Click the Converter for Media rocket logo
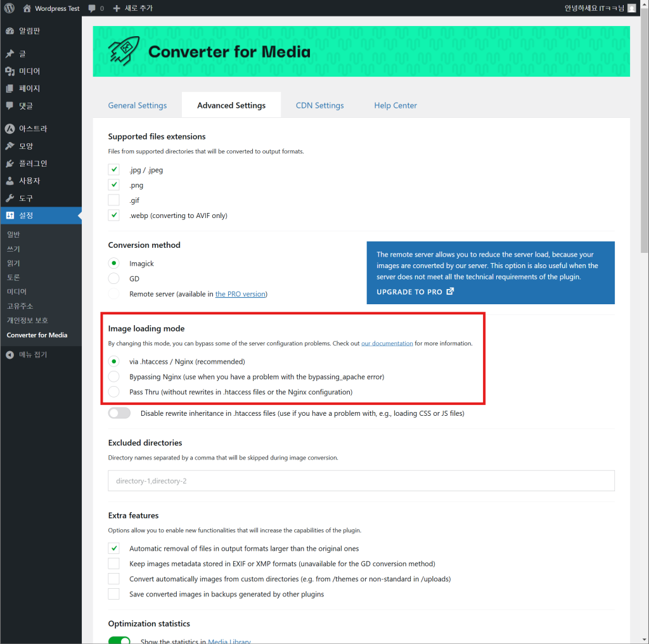The width and height of the screenshot is (649, 644). click(124, 51)
